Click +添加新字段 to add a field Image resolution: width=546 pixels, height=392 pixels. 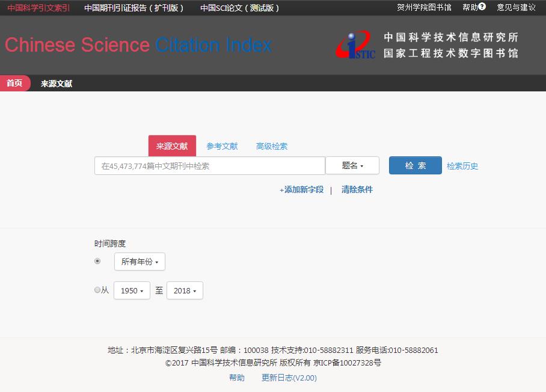tap(301, 190)
